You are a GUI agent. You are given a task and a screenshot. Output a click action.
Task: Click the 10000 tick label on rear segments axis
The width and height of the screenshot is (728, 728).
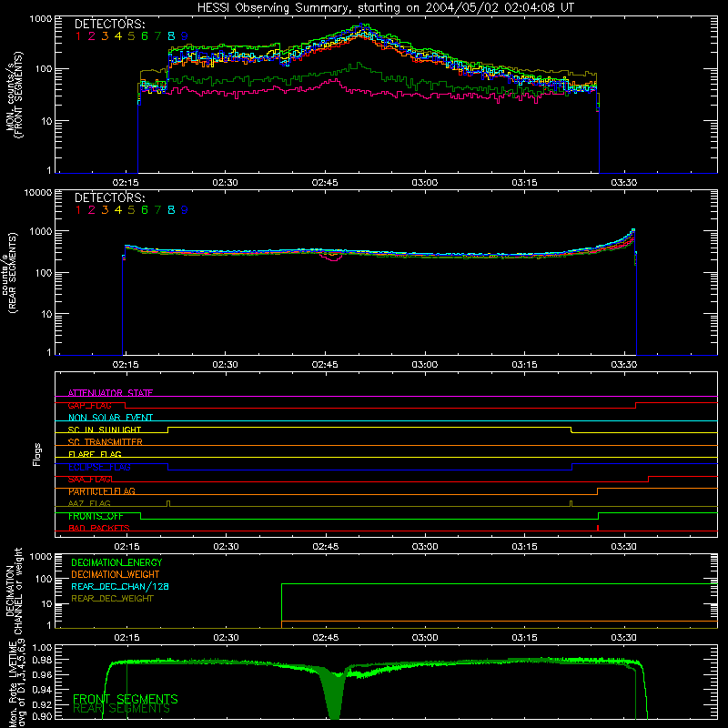[x=38, y=193]
